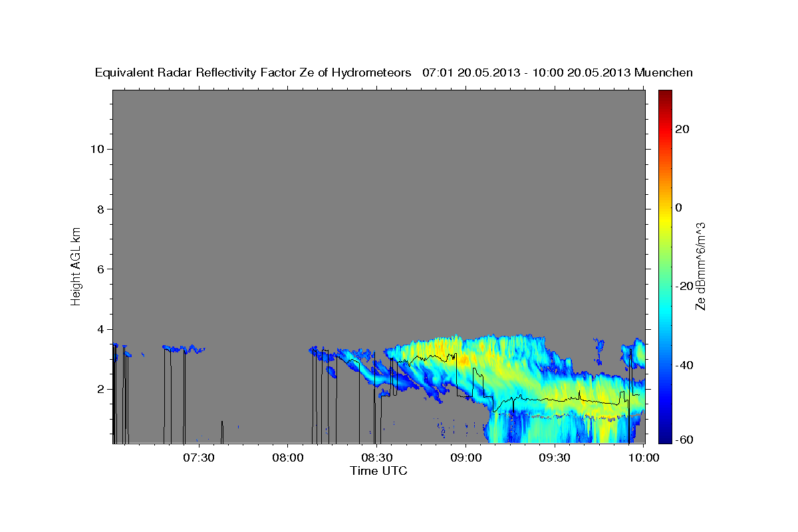Click the 'Height AGL km' axis label
This screenshot has height=532, width=798.
click(76, 266)
